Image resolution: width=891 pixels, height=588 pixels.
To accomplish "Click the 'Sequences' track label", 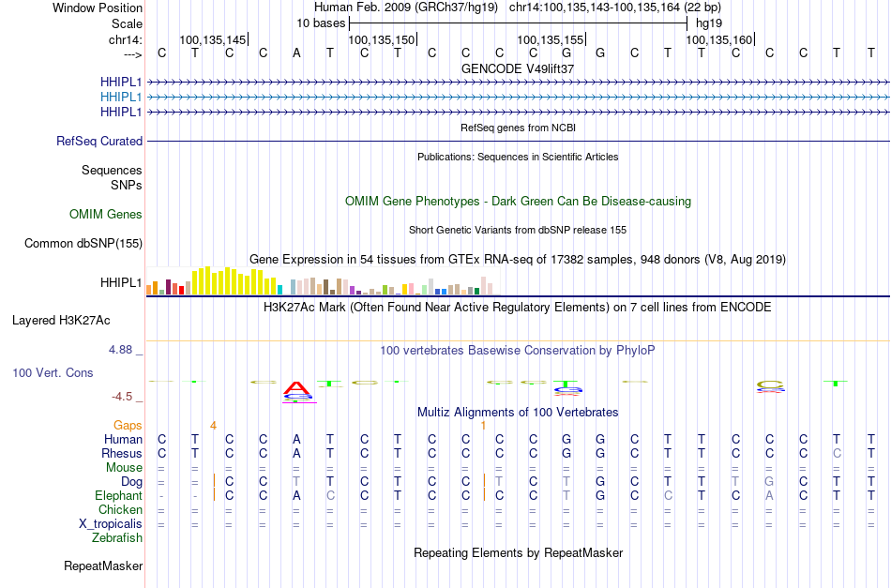I will coord(112,170).
